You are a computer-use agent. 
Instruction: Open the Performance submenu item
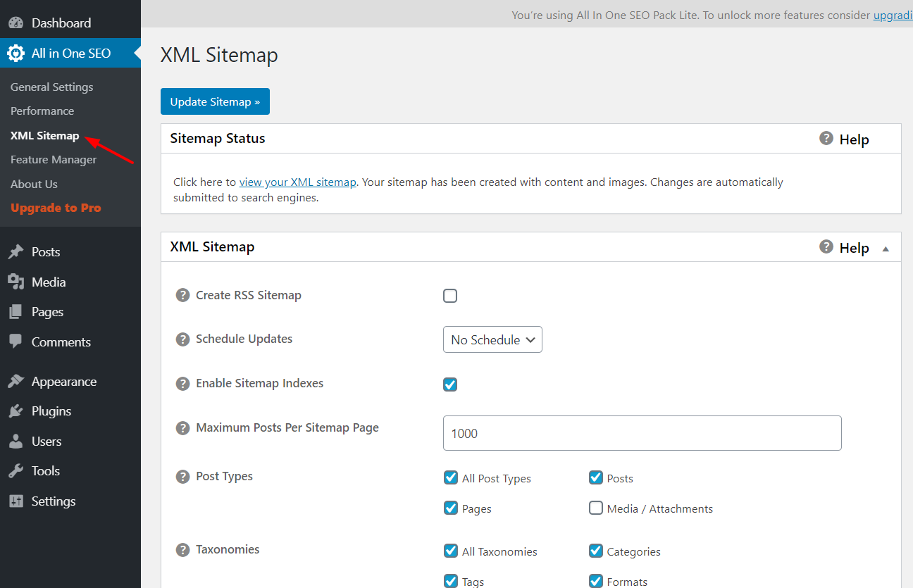(42, 111)
